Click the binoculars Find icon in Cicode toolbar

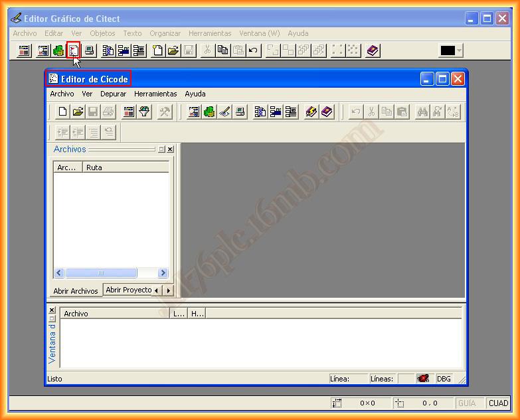pos(422,112)
